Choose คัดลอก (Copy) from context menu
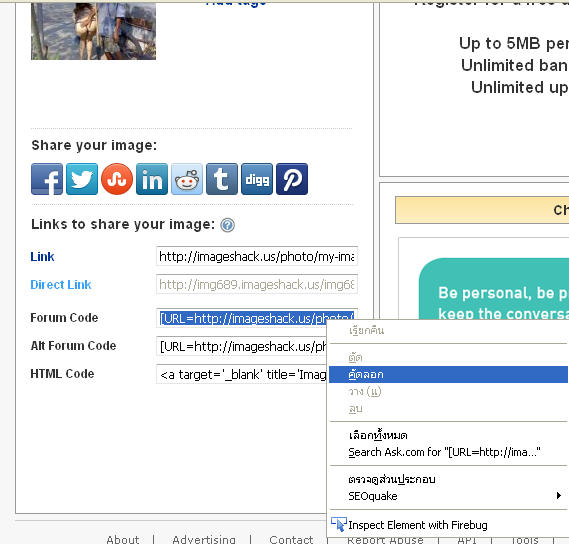Screen dimensions: 569x544 [448, 375]
